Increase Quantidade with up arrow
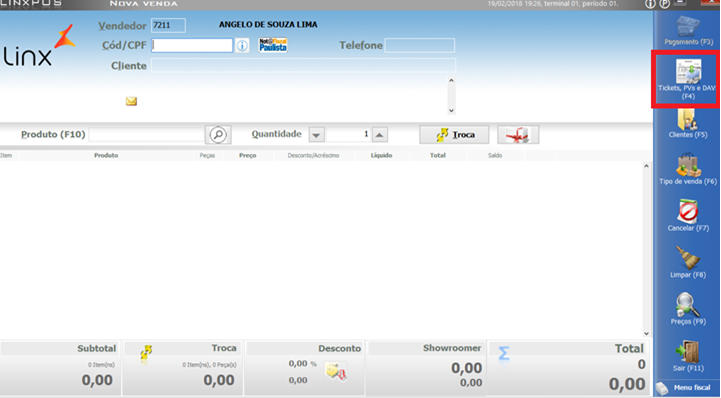 [379, 135]
